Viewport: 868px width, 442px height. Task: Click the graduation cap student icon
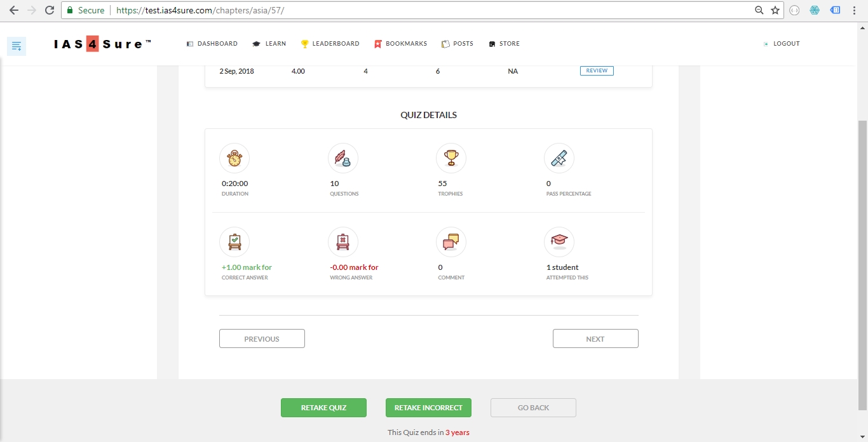(x=559, y=242)
